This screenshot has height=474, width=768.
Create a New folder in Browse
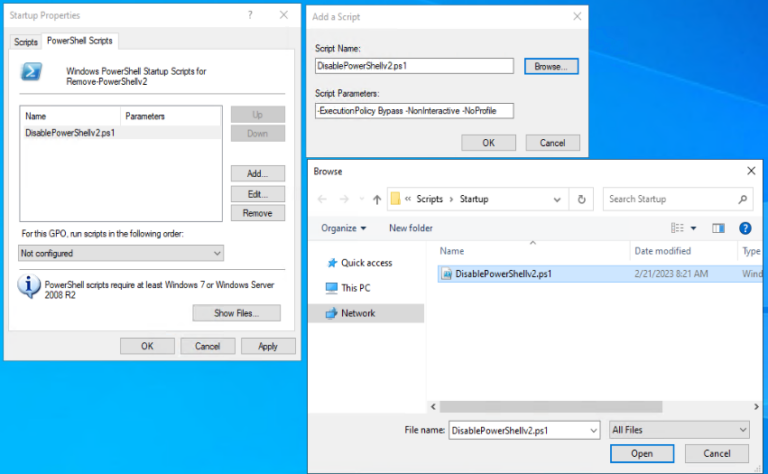[x=410, y=228]
